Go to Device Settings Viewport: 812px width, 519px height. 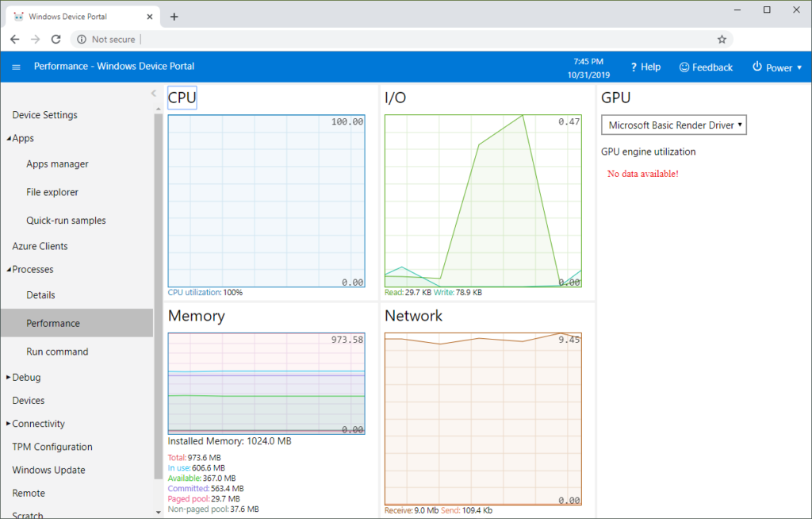44,115
